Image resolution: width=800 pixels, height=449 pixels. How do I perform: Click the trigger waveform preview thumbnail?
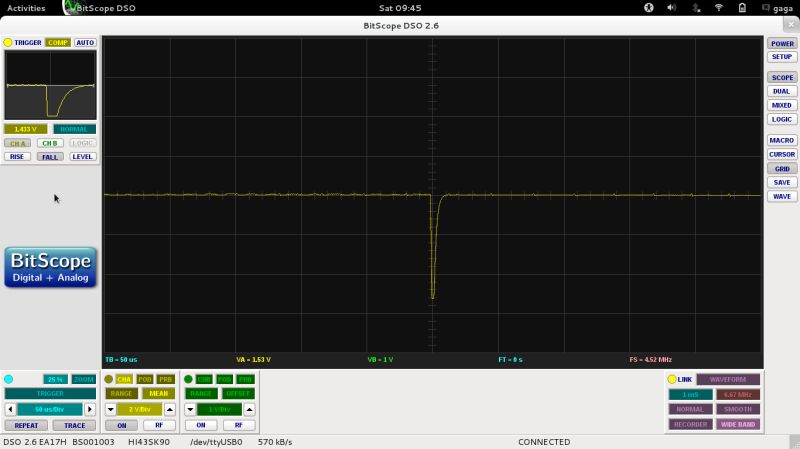pyautogui.click(x=50, y=85)
